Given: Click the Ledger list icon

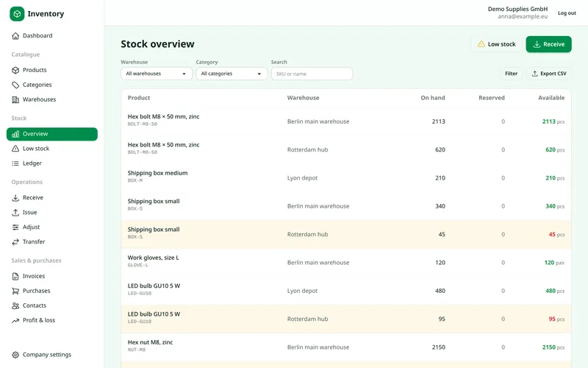Looking at the screenshot, I should coord(15,163).
